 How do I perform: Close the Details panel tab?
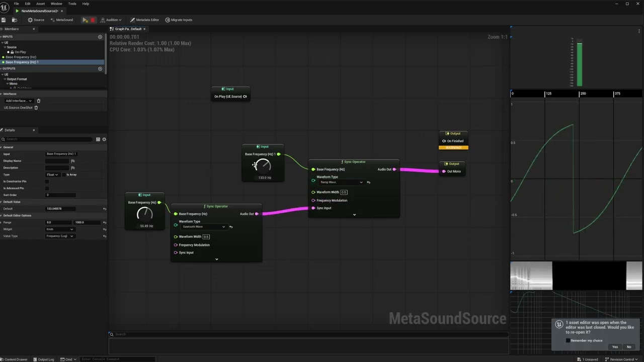coord(34,130)
